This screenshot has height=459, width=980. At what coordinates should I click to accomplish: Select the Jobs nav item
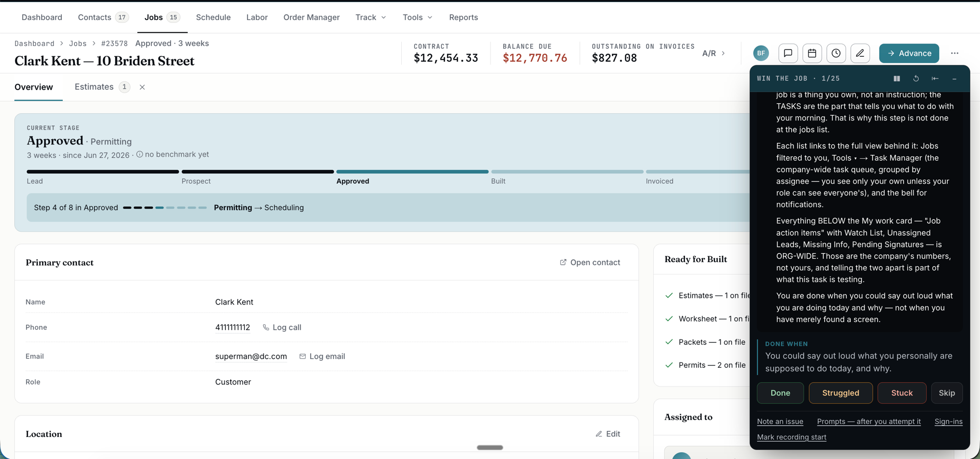pyautogui.click(x=162, y=17)
